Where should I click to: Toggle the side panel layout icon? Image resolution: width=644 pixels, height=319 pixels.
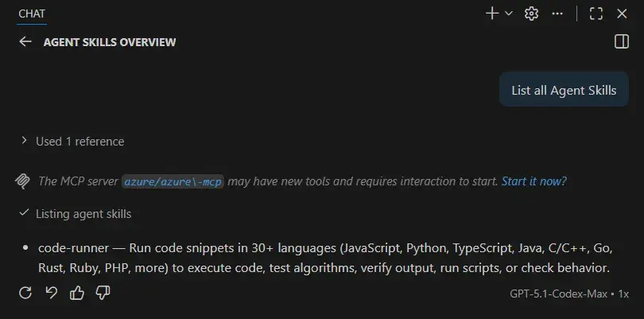coord(622,41)
